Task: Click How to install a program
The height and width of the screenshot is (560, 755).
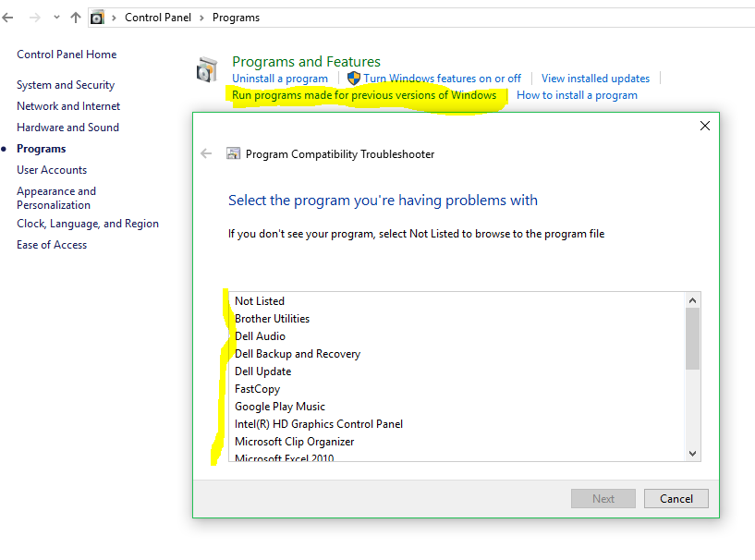Action: coord(577,95)
